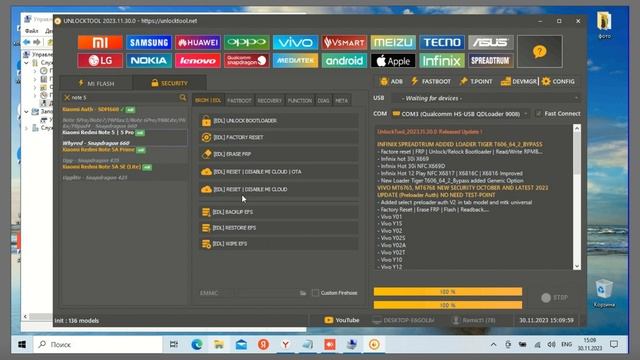
Task: Select the Android brand logo
Action: [344, 61]
